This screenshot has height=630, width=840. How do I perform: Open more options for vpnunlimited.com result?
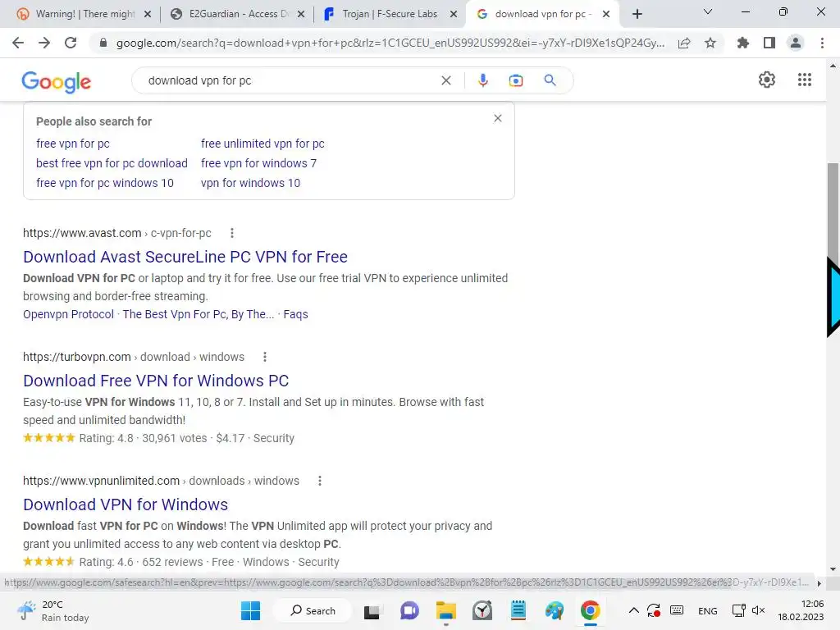click(x=320, y=481)
